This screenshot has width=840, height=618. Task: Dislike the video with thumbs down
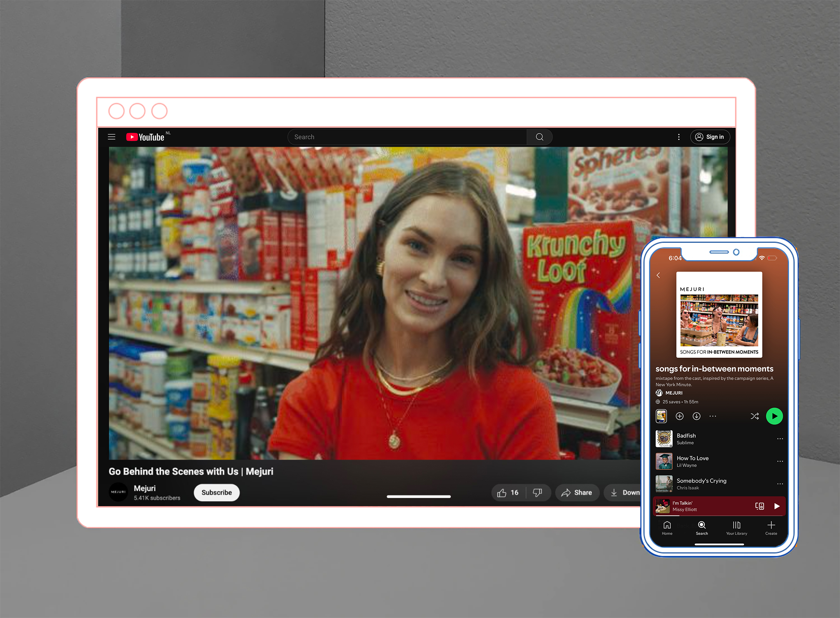537,493
